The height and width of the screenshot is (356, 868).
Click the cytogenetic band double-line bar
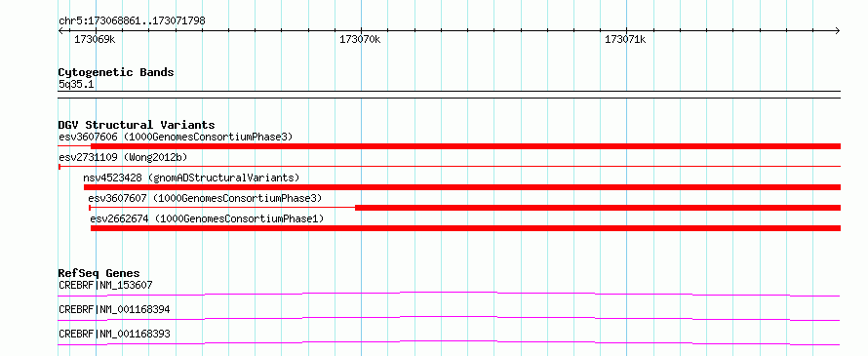[x=450, y=95]
